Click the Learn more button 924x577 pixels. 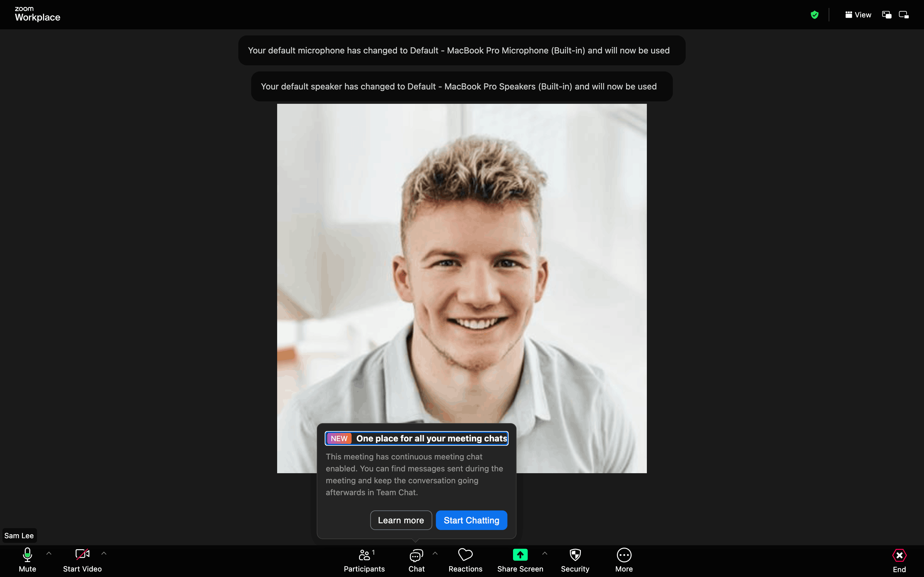click(401, 520)
